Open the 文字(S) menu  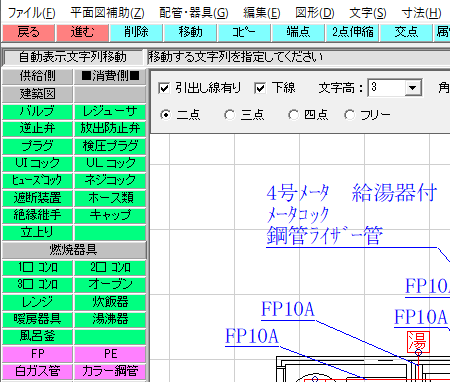pyautogui.click(x=368, y=13)
